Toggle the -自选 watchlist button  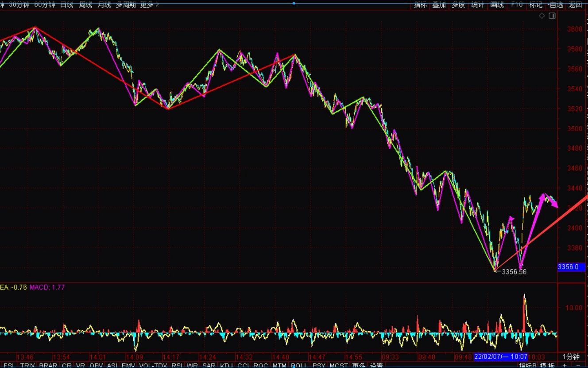555,4
